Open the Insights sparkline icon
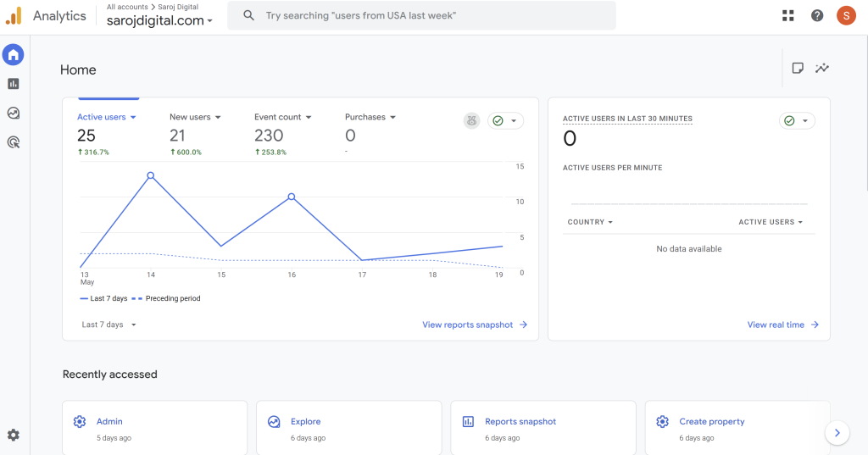This screenshot has width=868, height=455. [821, 69]
